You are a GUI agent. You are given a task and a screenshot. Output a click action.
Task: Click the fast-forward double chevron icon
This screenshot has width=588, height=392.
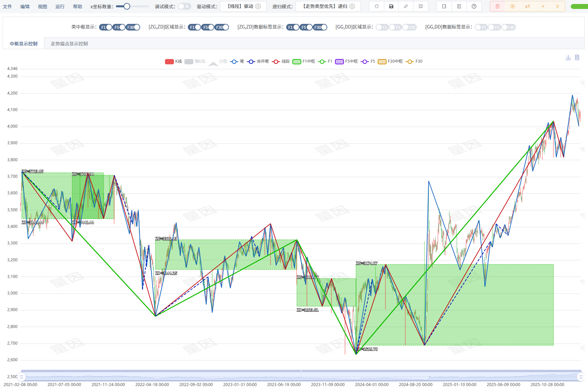tap(558, 6)
